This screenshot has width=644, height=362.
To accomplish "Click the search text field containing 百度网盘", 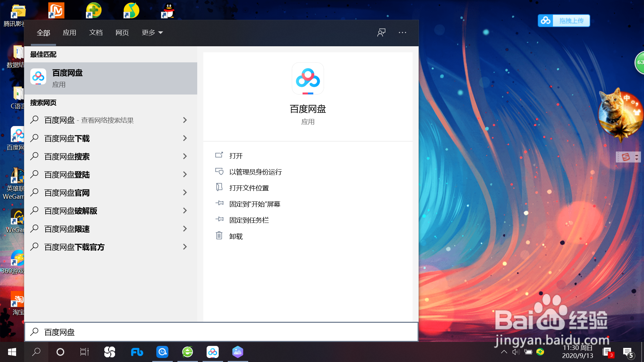I will [221, 332].
